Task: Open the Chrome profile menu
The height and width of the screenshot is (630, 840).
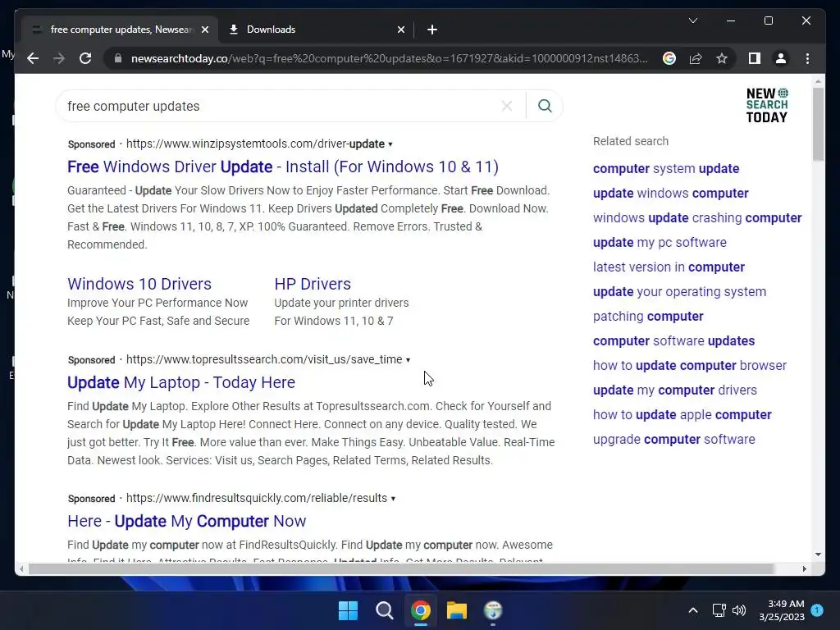Action: pyautogui.click(x=781, y=58)
